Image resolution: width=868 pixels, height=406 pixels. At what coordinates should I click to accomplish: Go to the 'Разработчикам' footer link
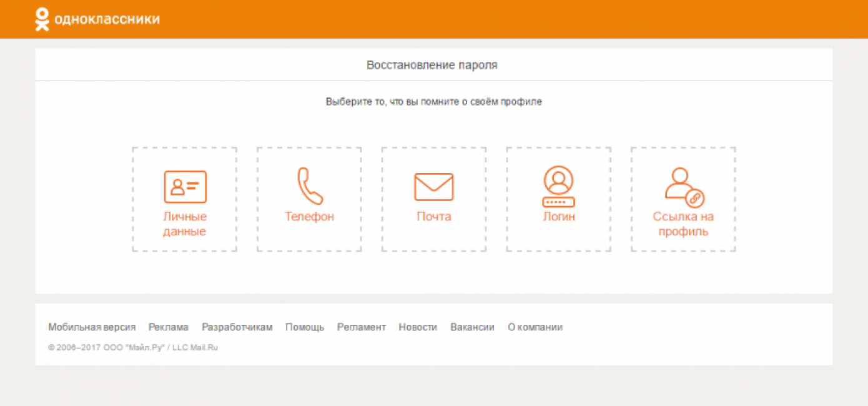coord(237,327)
